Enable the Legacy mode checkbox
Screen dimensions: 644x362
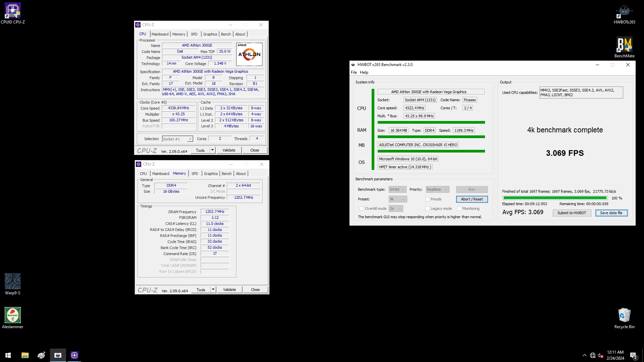point(427,208)
